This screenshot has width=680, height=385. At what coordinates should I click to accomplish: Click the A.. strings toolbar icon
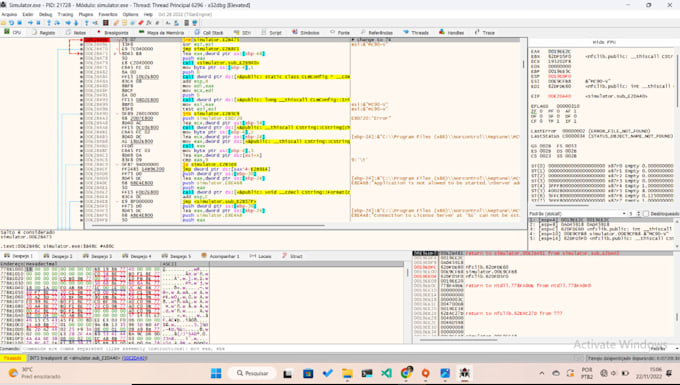tap(168, 23)
